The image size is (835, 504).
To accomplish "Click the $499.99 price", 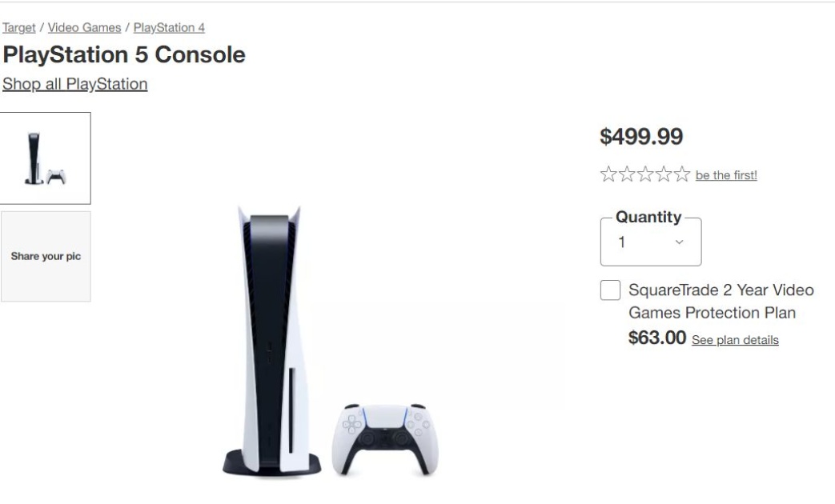I will [641, 137].
